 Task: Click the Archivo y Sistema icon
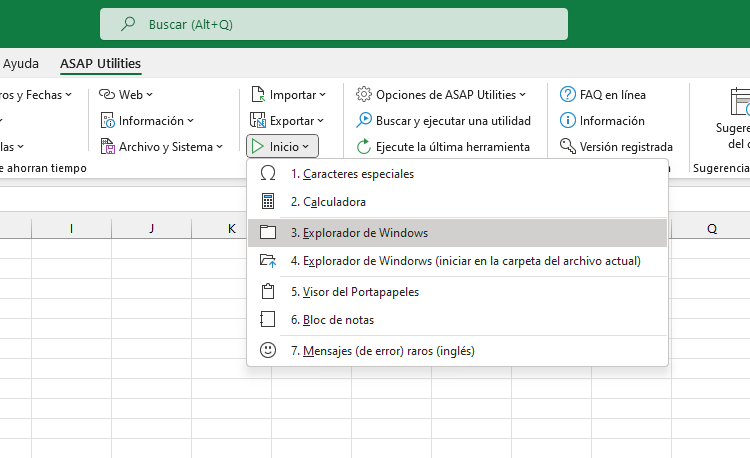coord(108,146)
